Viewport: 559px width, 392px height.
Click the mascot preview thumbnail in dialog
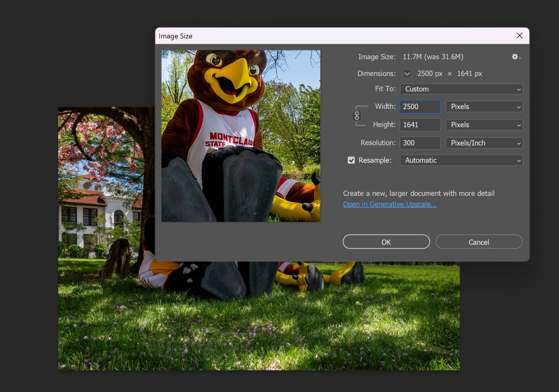241,136
